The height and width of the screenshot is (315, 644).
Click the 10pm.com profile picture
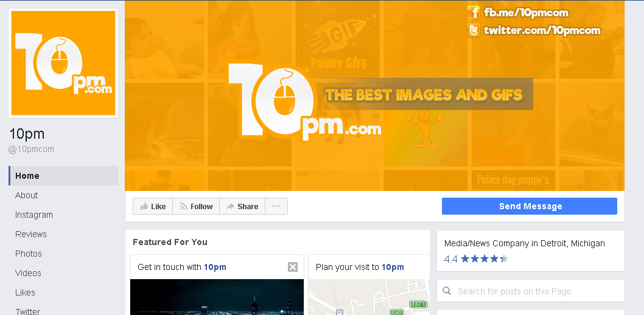pos(63,63)
